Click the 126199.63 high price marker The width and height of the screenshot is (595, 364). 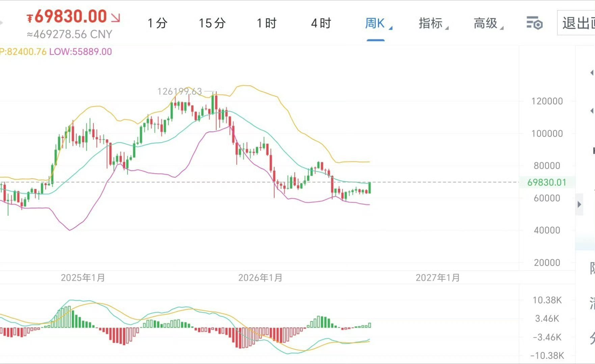pos(180,91)
